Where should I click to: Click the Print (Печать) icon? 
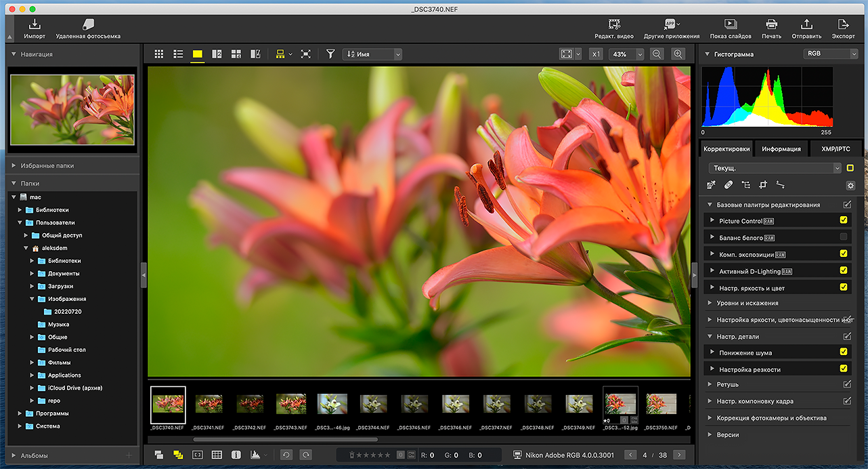pos(771,25)
